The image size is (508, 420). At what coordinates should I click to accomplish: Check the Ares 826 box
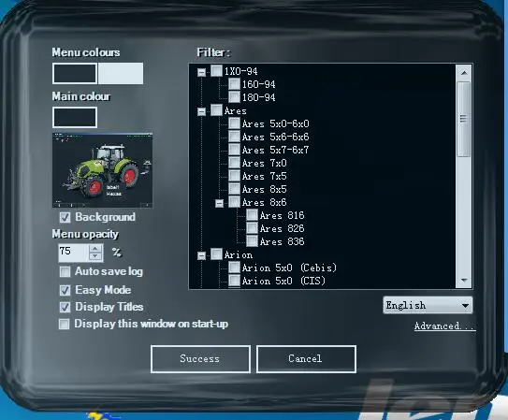[252, 228]
